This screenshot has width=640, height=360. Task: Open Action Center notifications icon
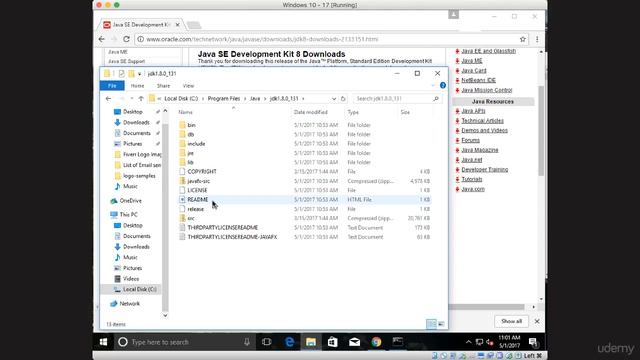533,342
